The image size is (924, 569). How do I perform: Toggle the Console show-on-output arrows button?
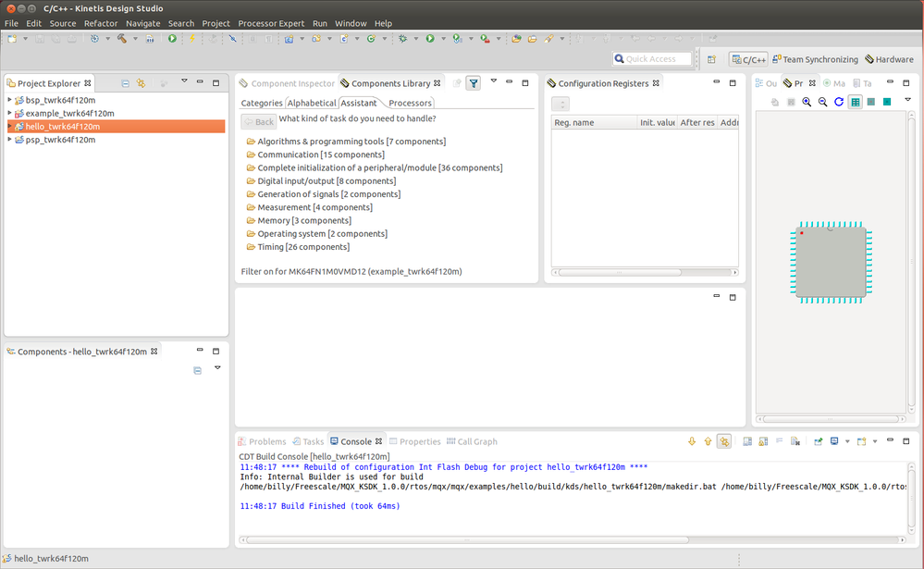723,441
